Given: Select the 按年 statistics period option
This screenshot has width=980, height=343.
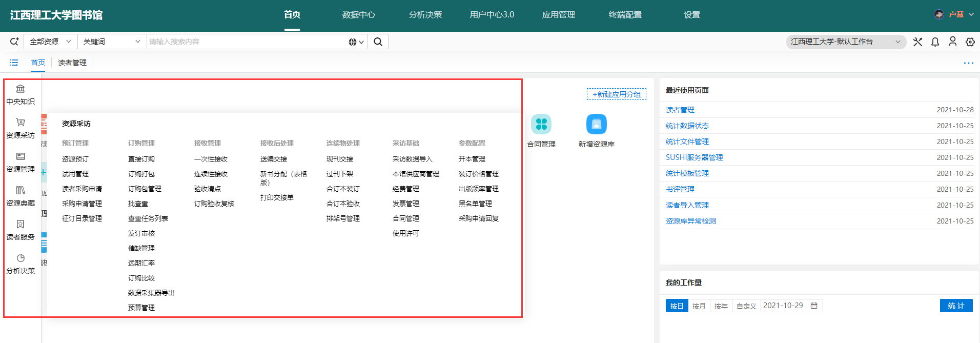Looking at the screenshot, I should pos(721,306).
